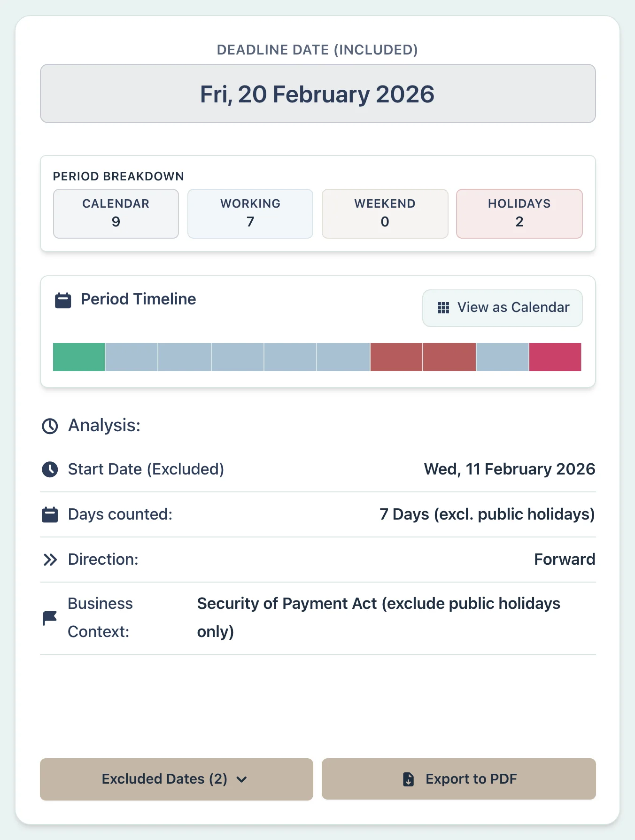Open the View as Calendar switcher
The height and width of the screenshot is (840, 635).
click(502, 308)
